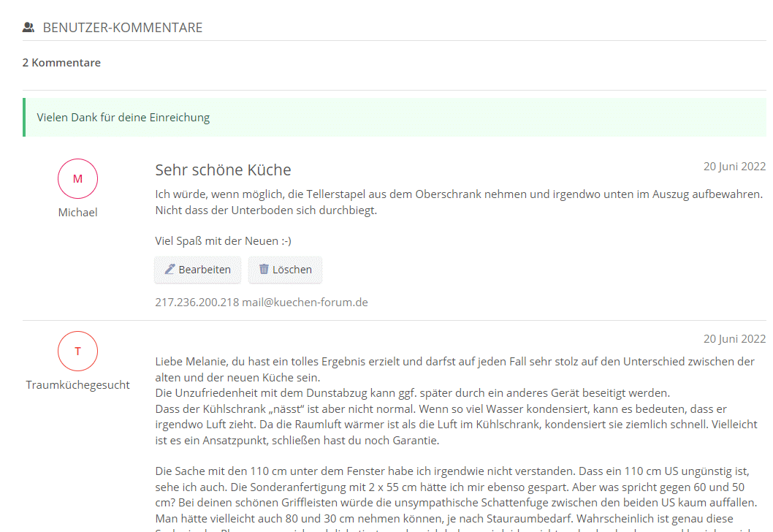The image size is (773, 532).
Task: Open the username Traumküchegesucht
Action: pos(77,385)
